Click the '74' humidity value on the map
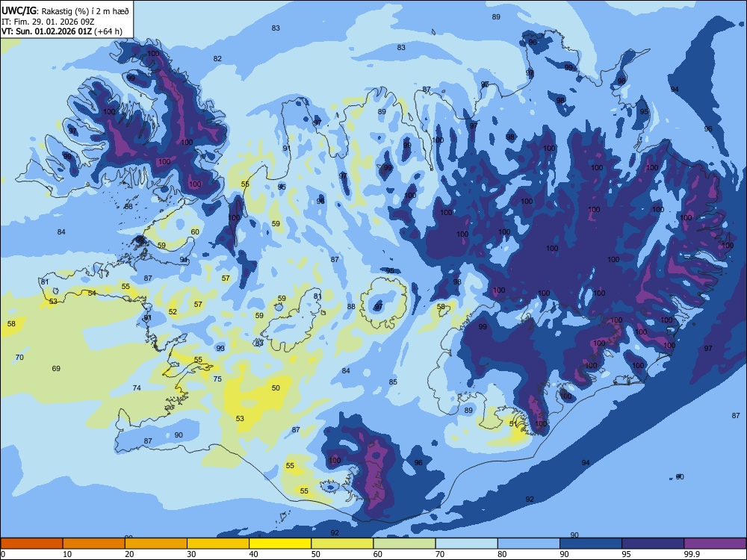Viewport: 747px width, 560px height. (x=137, y=388)
